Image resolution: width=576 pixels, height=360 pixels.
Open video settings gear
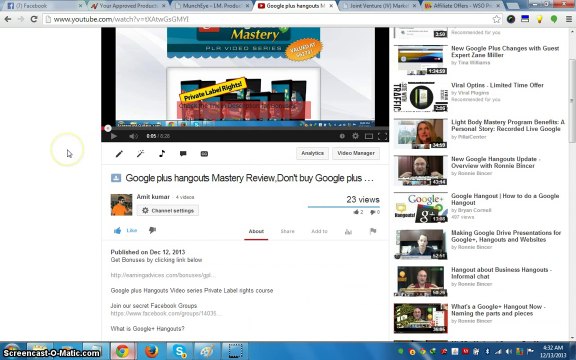point(355,136)
